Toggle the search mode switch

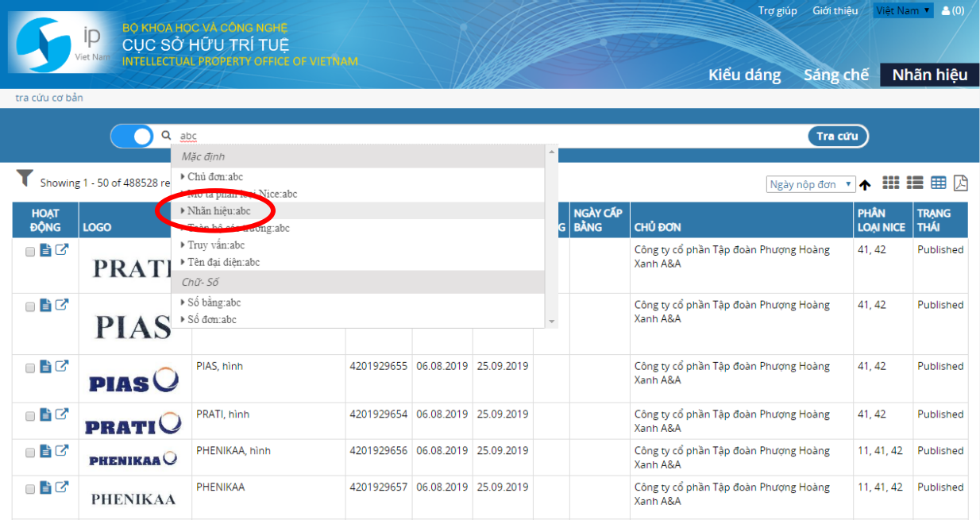(x=132, y=137)
